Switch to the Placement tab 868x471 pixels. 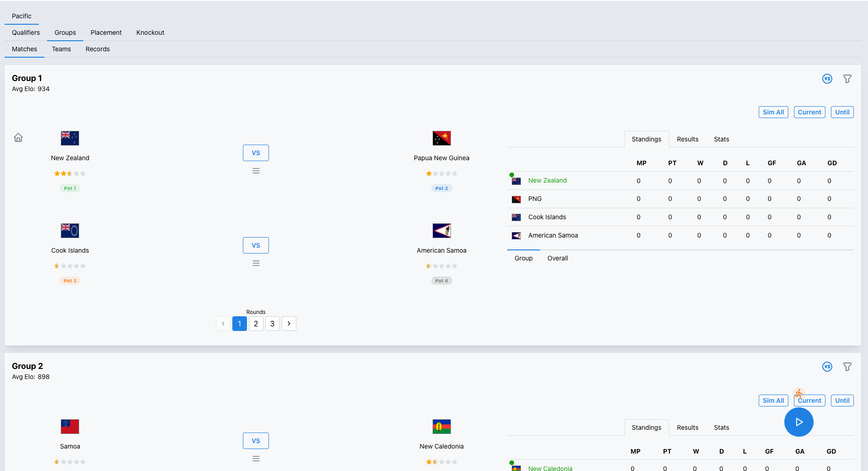[106, 32]
